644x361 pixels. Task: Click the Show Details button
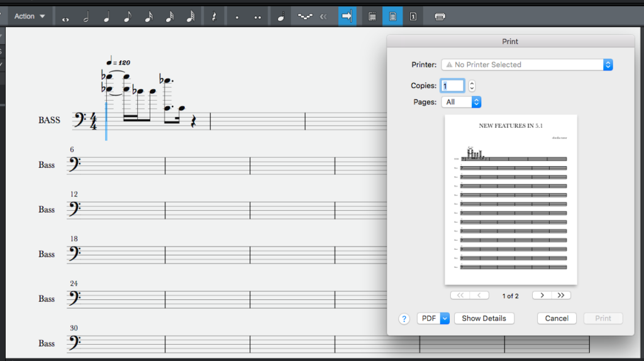coord(484,318)
